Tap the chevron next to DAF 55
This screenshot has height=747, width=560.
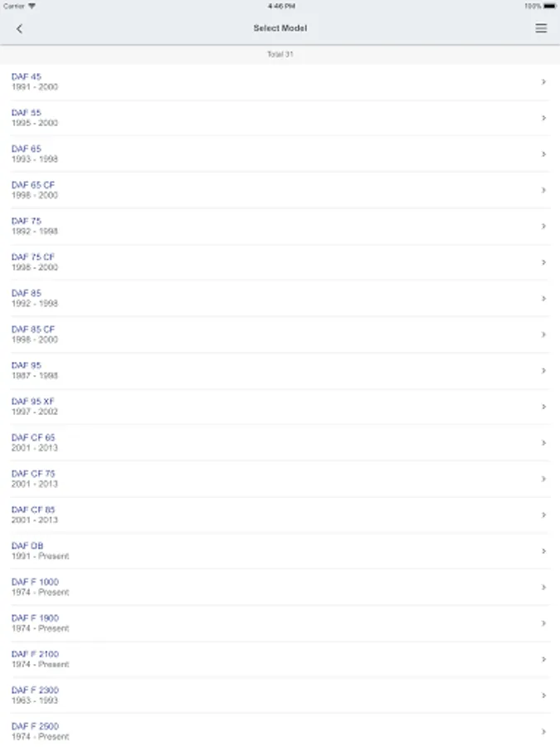tap(543, 118)
